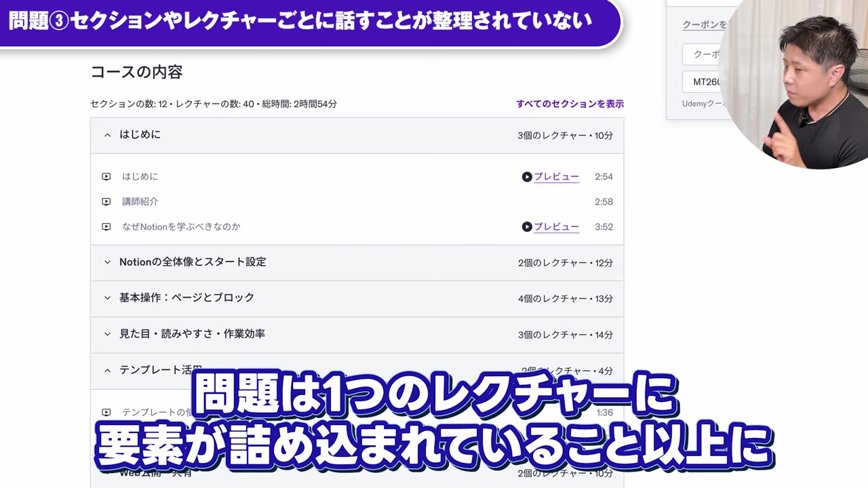Expand the 基本操作：ページとブロック section chevron
Image resolution: width=868 pixels, height=488 pixels.
(107, 298)
